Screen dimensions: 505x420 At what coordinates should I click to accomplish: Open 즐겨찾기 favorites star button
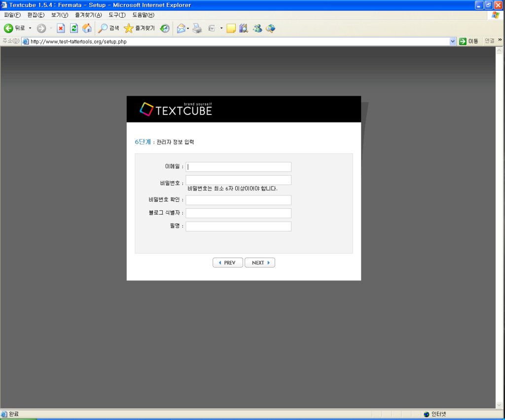click(140, 28)
